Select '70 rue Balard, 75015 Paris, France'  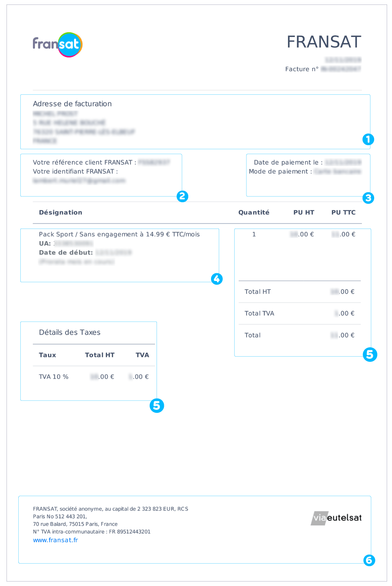(x=75, y=524)
